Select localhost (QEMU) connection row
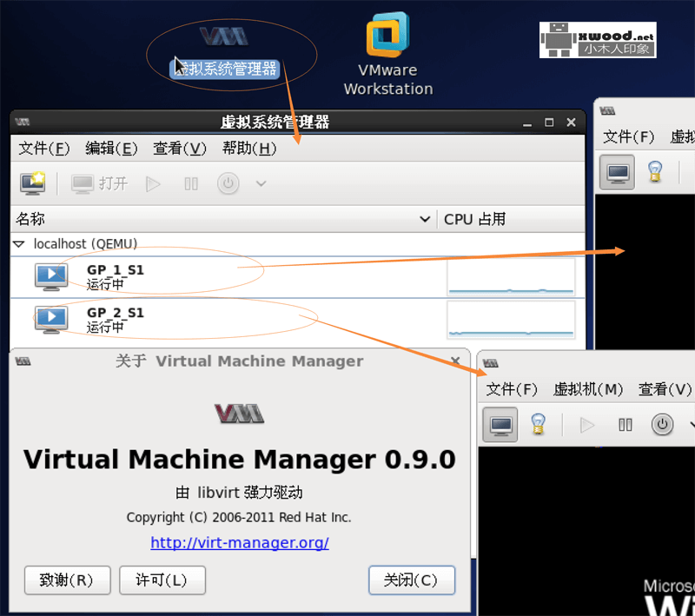695x616 pixels. pos(297,244)
